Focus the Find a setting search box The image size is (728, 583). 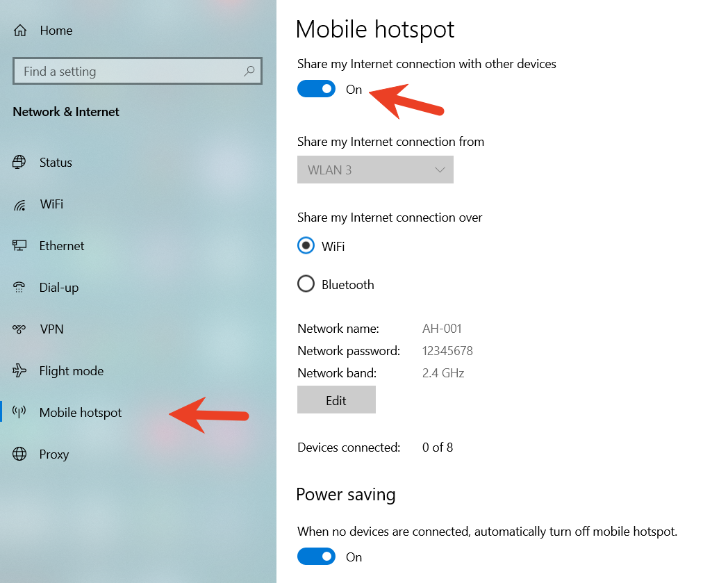click(x=138, y=71)
